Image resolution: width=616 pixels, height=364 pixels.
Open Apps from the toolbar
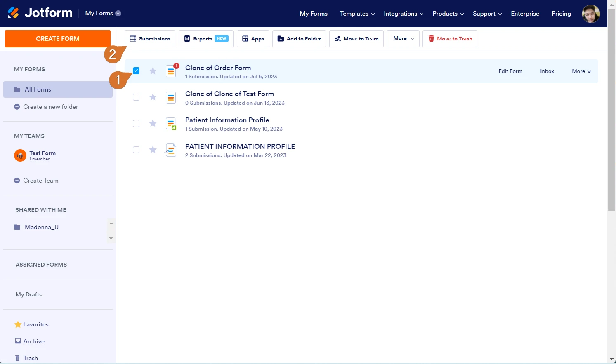pyautogui.click(x=253, y=38)
